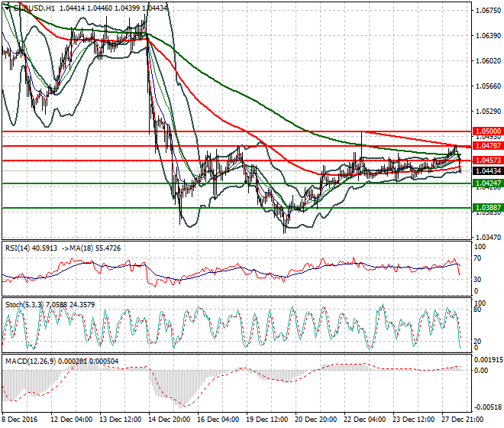Screen dimensions: 504x428
Task: Click the EURUSD,H1 OHLC values in header
Action: [114, 8]
